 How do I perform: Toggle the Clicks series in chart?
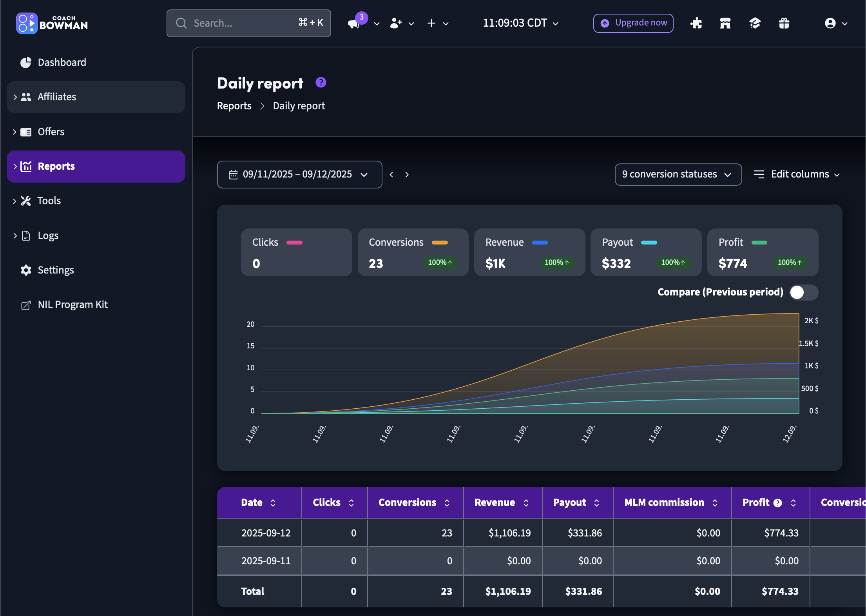[x=296, y=252]
